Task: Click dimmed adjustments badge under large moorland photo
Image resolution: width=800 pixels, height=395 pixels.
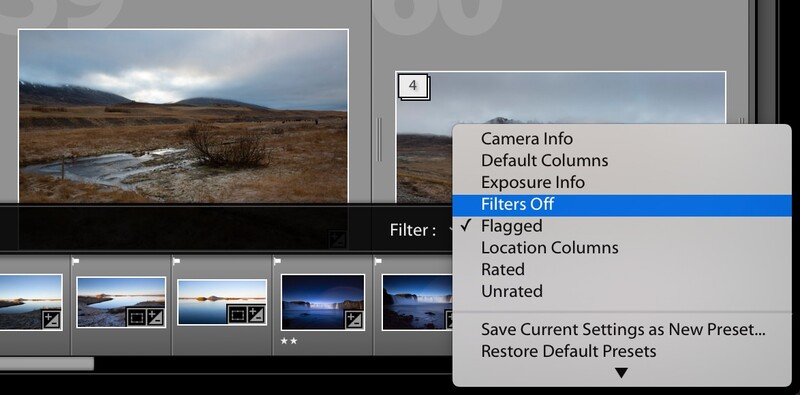Action: pos(337,239)
